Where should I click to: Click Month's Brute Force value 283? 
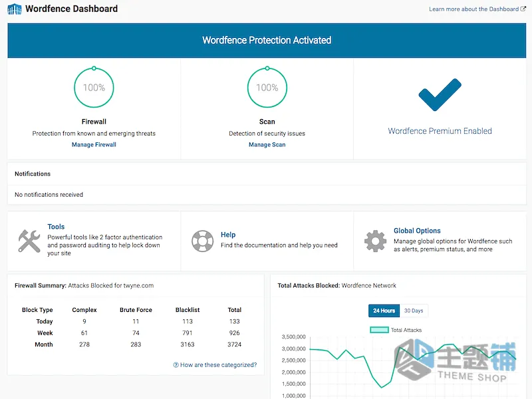[136, 344]
